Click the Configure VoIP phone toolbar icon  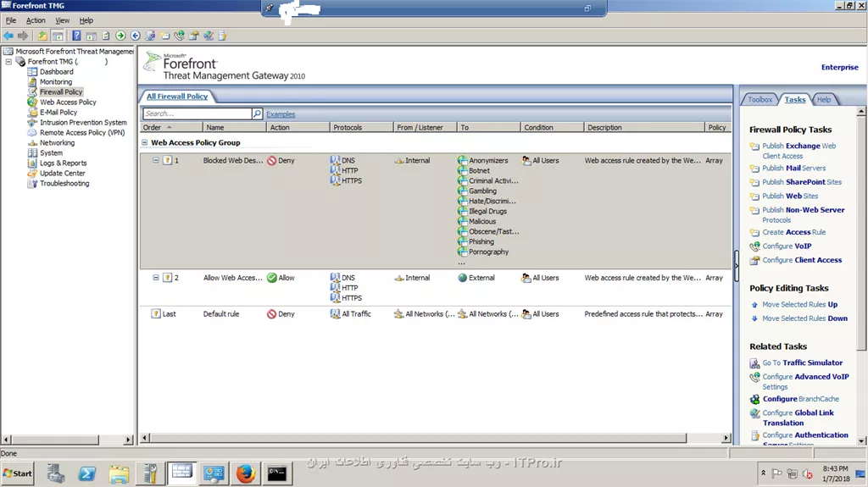click(x=180, y=36)
